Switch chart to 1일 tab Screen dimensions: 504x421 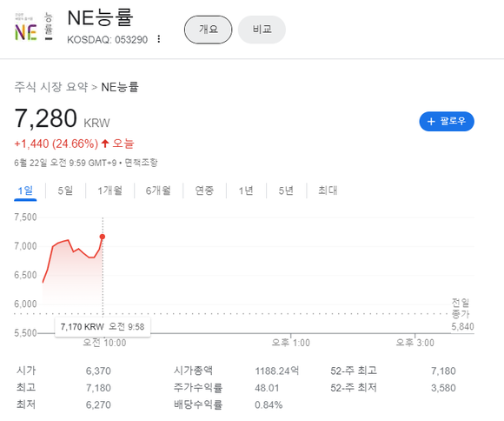25,190
